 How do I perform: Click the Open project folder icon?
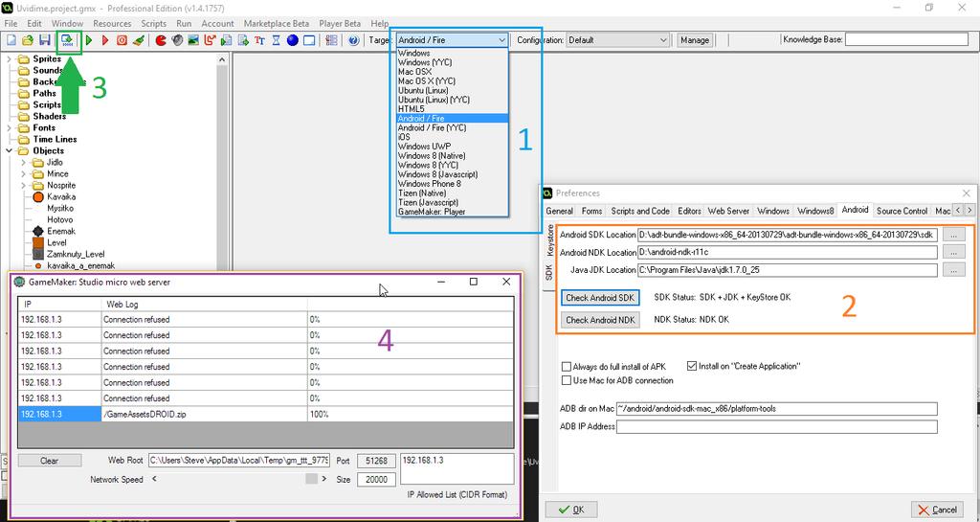pyautogui.click(x=28, y=40)
